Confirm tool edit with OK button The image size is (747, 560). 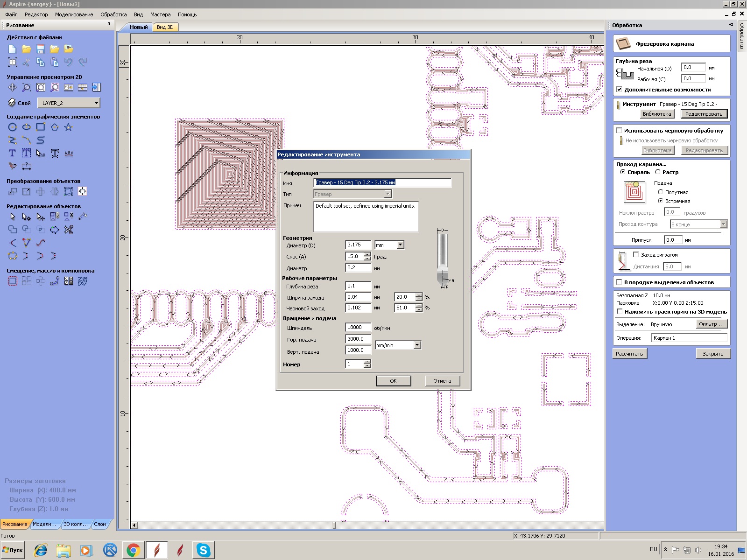tap(394, 381)
